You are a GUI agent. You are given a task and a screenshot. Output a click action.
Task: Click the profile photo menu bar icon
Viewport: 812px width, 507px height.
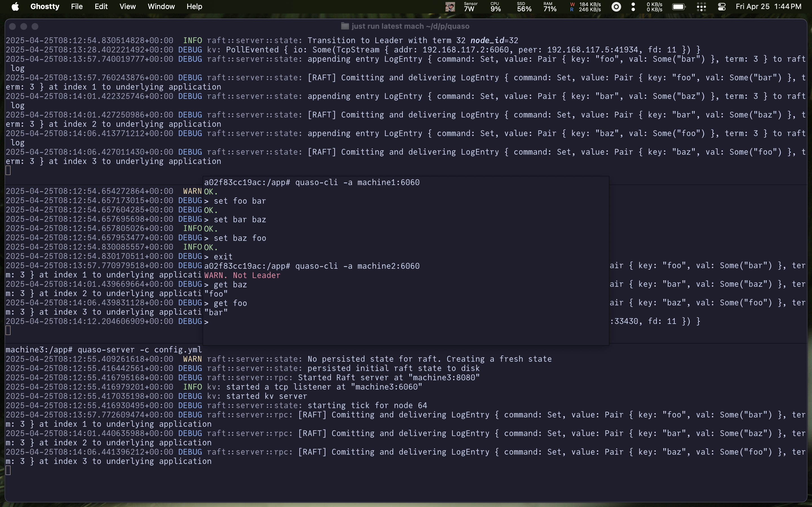(x=450, y=7)
